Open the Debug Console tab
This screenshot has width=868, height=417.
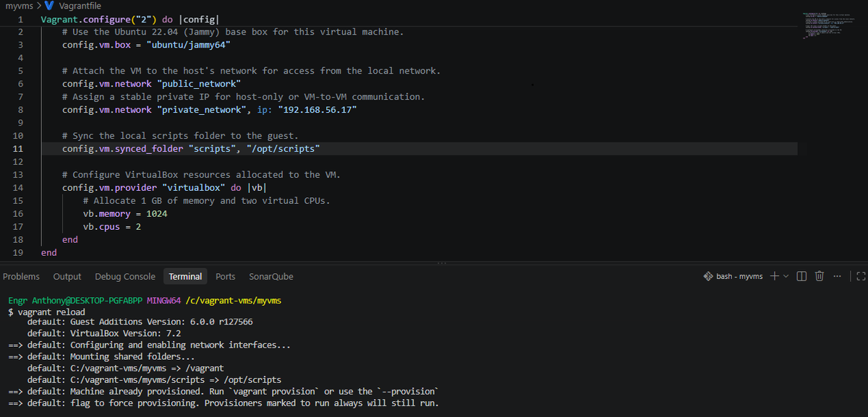point(125,276)
